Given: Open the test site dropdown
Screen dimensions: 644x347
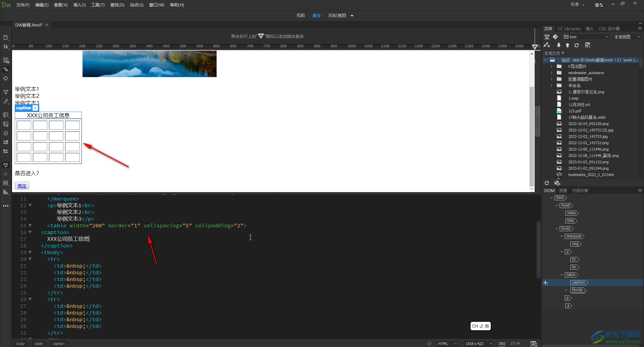Looking at the screenshot, I should point(586,37).
